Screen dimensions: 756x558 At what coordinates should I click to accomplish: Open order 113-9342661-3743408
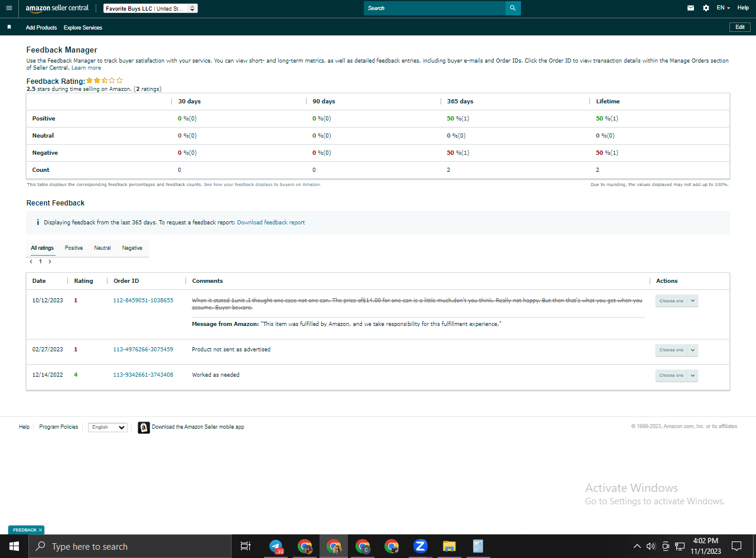click(x=144, y=375)
